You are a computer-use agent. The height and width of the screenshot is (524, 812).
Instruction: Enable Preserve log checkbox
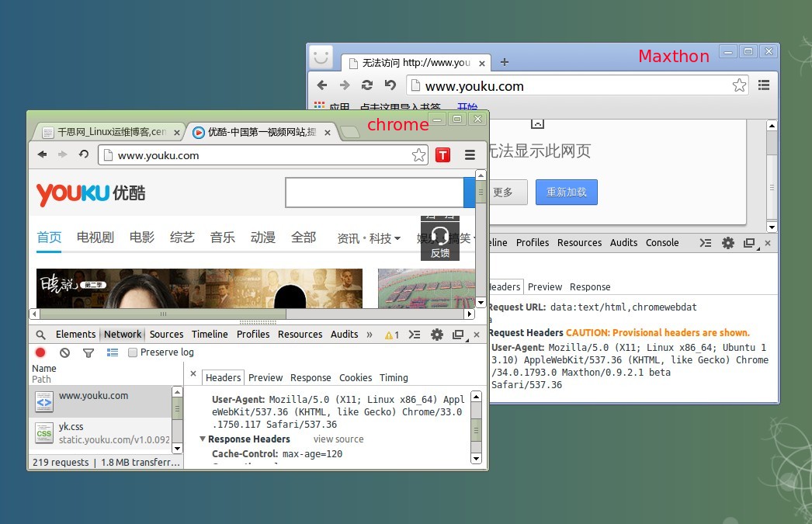pyautogui.click(x=133, y=352)
